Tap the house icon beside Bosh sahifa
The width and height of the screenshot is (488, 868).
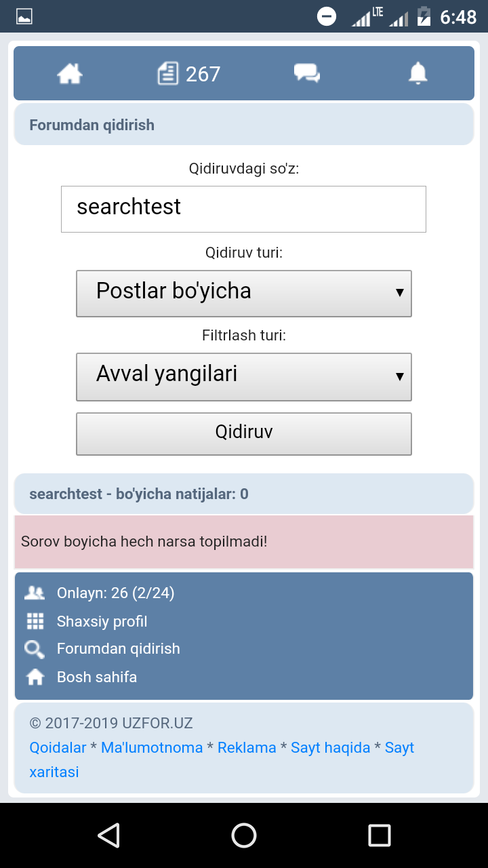click(35, 677)
